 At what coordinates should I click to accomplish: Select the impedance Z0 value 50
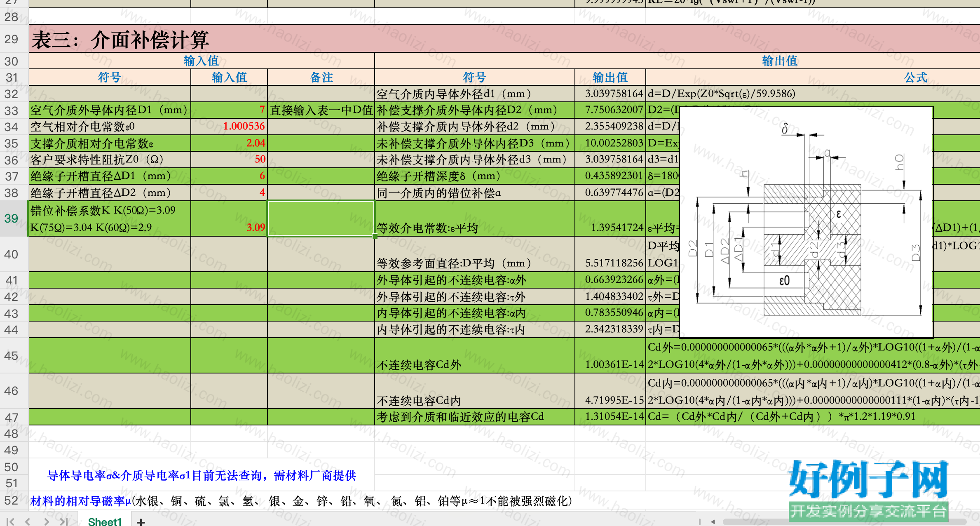click(x=229, y=160)
